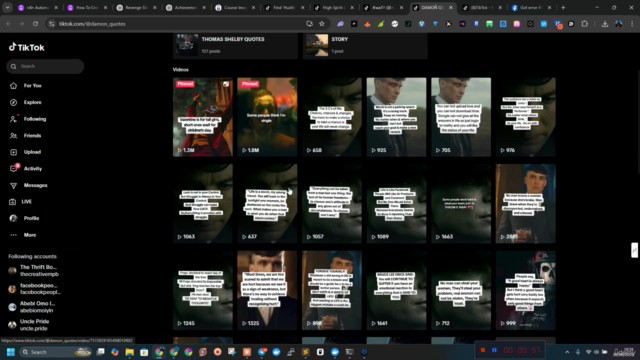Show hidden system tray icons
640x360 pixels.
[567, 352]
